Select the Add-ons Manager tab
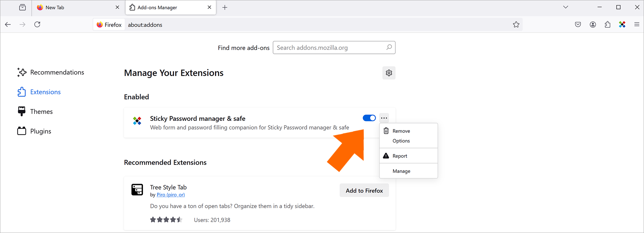The width and height of the screenshot is (644, 233). point(171,7)
